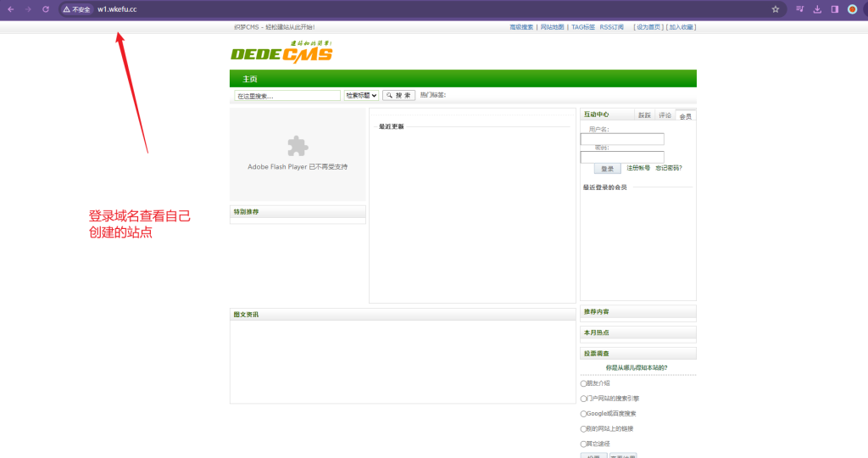This screenshot has height=458, width=868.
Task: Open the Chrome profile avatar
Action: pyautogui.click(x=852, y=9)
